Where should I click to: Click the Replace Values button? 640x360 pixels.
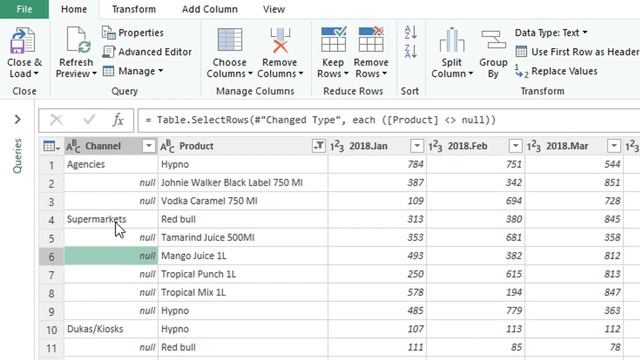(556, 71)
